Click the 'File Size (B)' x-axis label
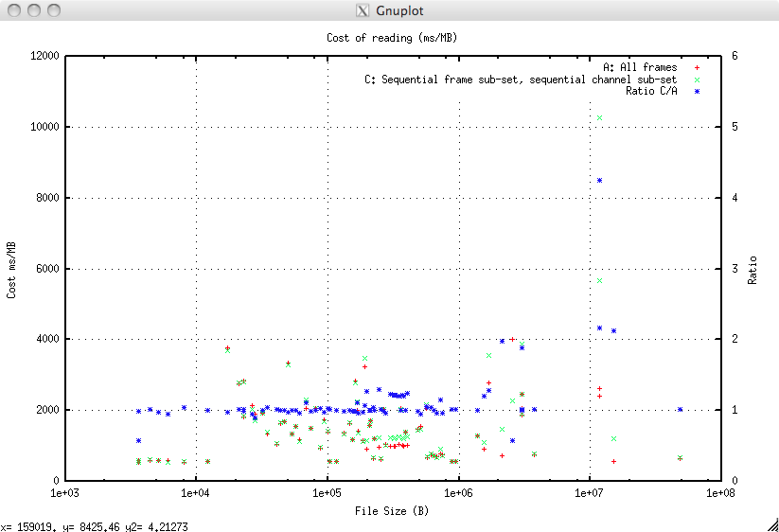The height and width of the screenshot is (532, 779). click(x=392, y=510)
